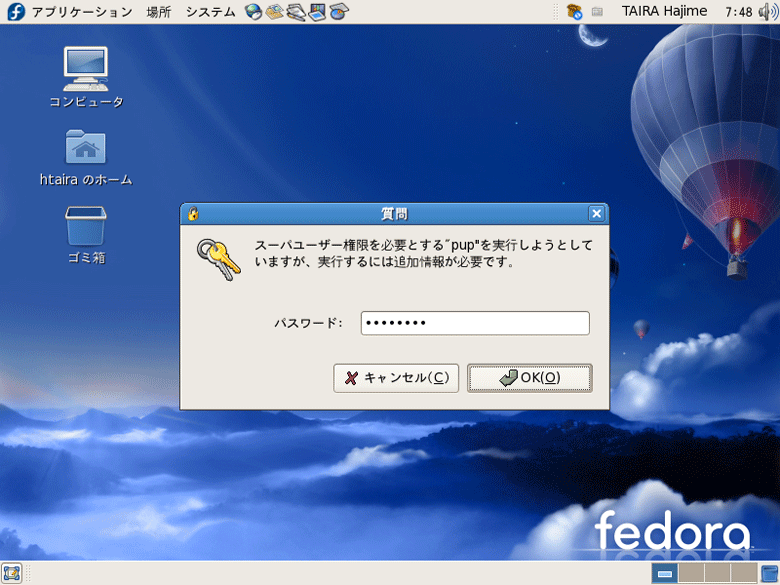Open the 場所 menu
Screen dimensions: 780x585
coord(158,12)
